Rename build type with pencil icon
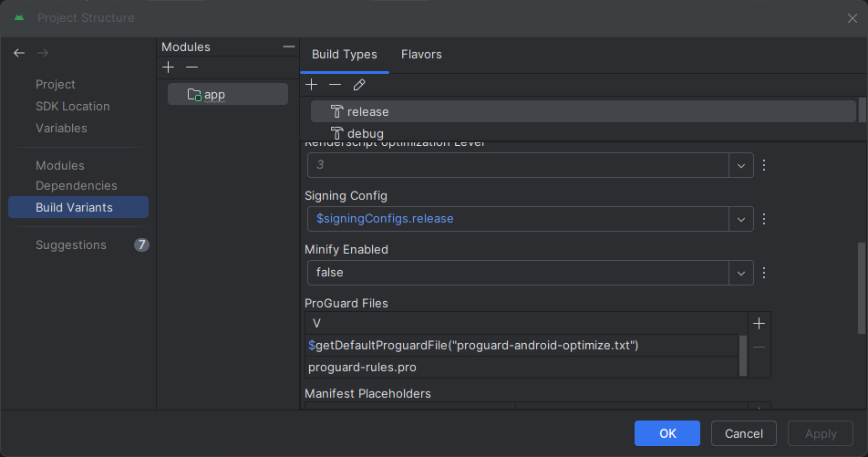The image size is (868, 457). [359, 85]
